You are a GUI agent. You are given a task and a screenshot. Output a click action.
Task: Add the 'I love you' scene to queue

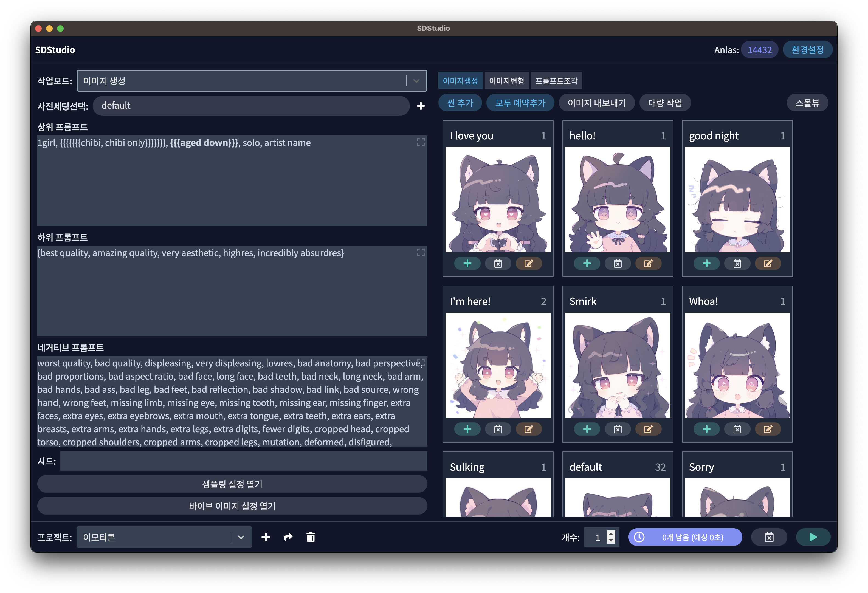(x=467, y=264)
